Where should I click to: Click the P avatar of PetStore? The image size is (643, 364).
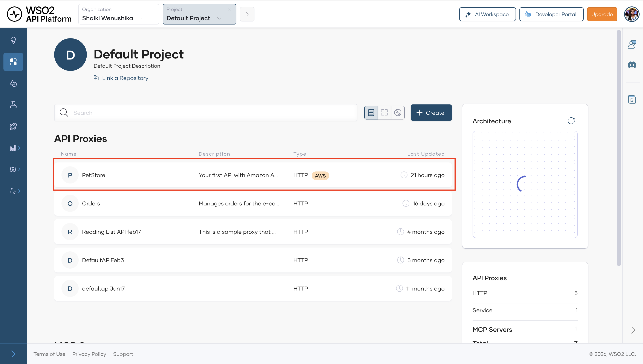(x=70, y=175)
